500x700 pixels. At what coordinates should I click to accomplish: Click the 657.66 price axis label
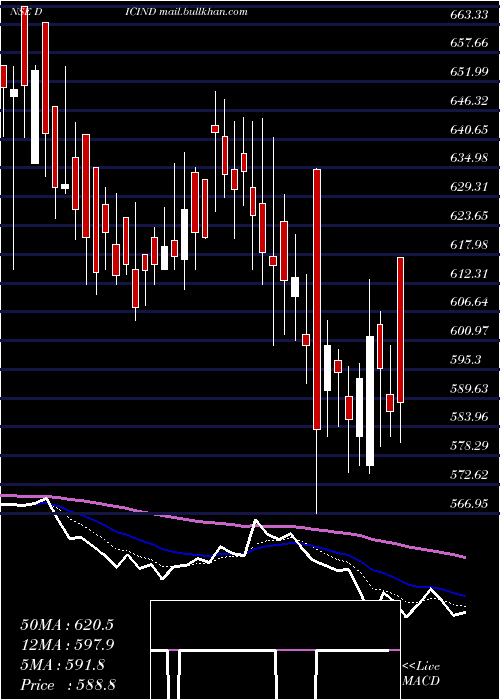(x=469, y=43)
